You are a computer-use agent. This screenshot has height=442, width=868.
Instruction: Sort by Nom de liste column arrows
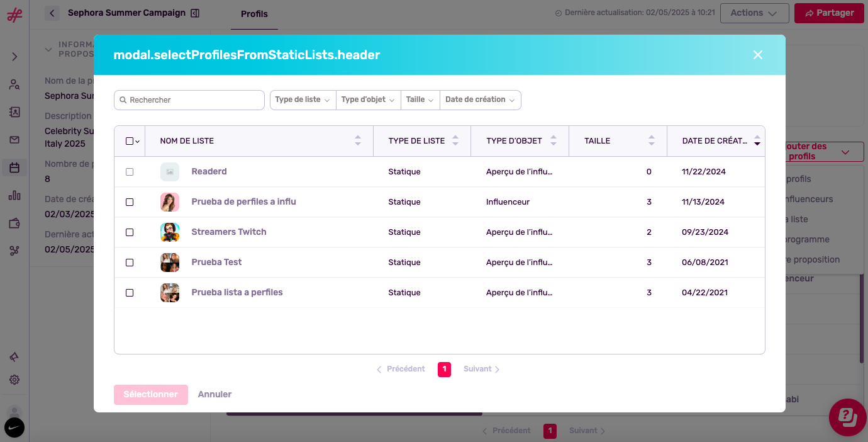(x=358, y=141)
